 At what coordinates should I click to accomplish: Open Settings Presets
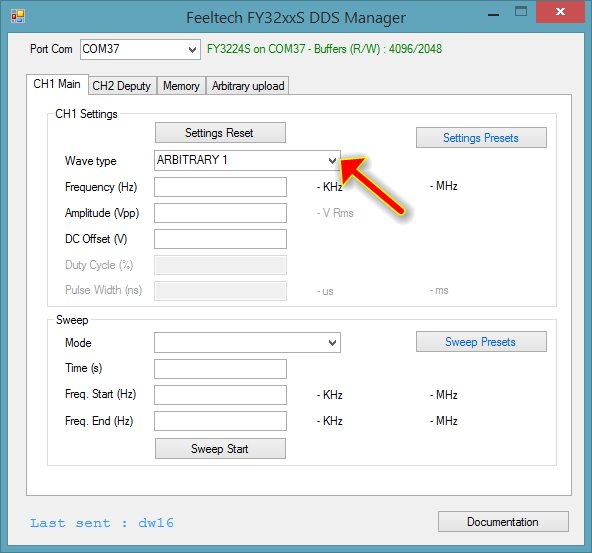click(481, 138)
